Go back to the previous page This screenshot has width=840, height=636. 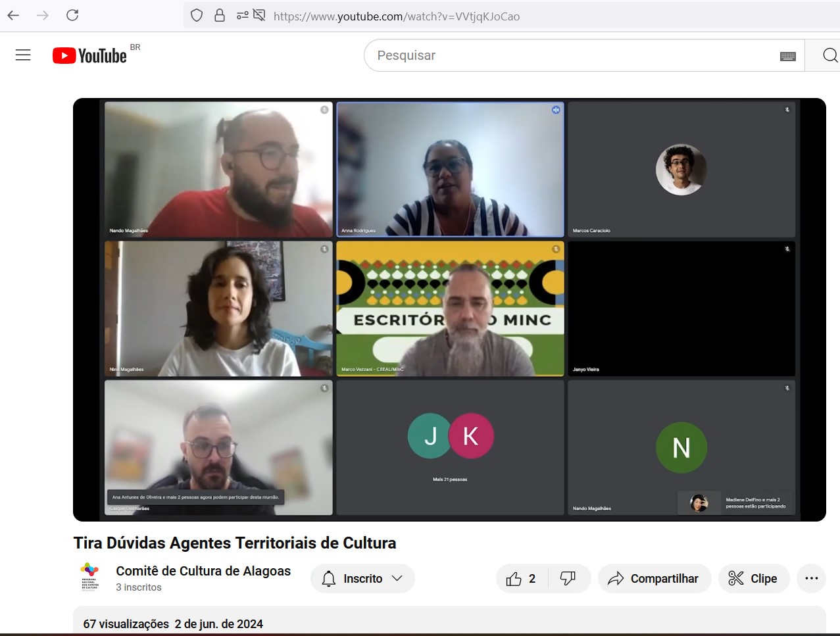point(14,15)
